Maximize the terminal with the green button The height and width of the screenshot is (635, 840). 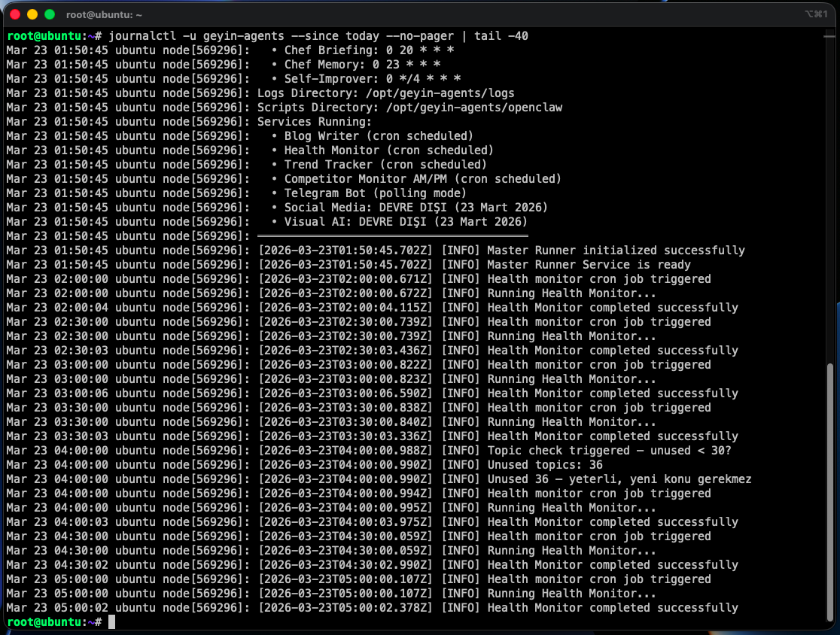[49, 14]
